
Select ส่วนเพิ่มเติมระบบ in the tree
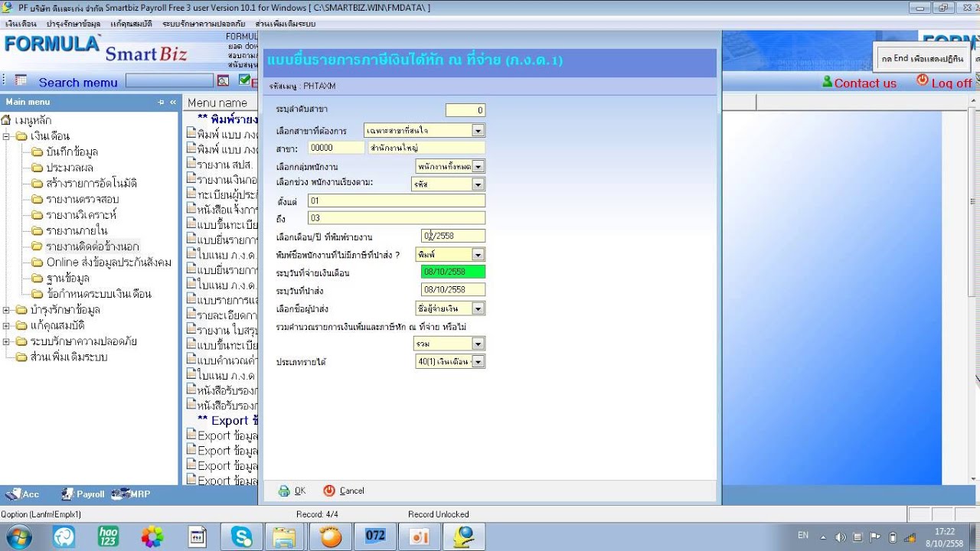[x=69, y=357]
